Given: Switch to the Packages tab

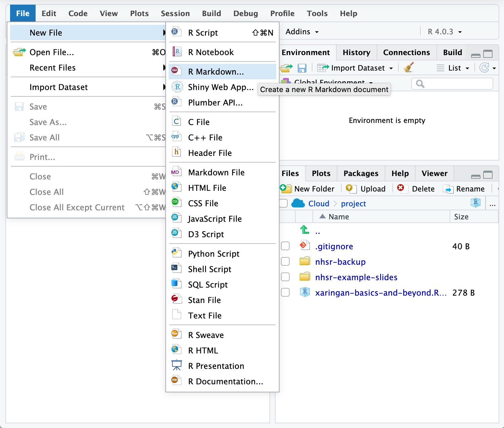Looking at the screenshot, I should 361,173.
